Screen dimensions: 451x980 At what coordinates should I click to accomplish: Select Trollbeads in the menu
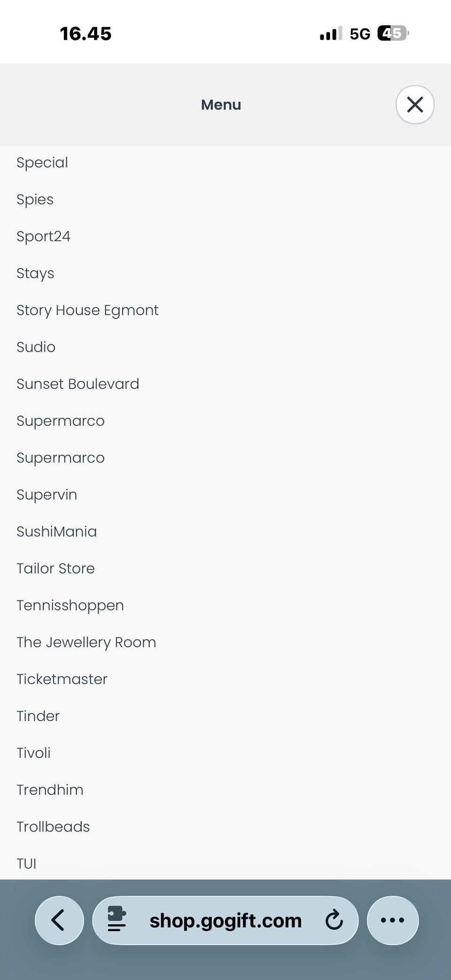pyautogui.click(x=53, y=826)
